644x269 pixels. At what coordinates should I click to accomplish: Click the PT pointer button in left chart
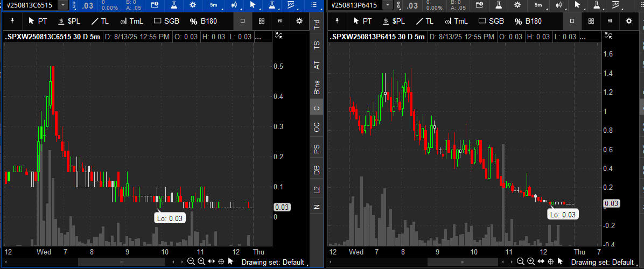point(38,21)
